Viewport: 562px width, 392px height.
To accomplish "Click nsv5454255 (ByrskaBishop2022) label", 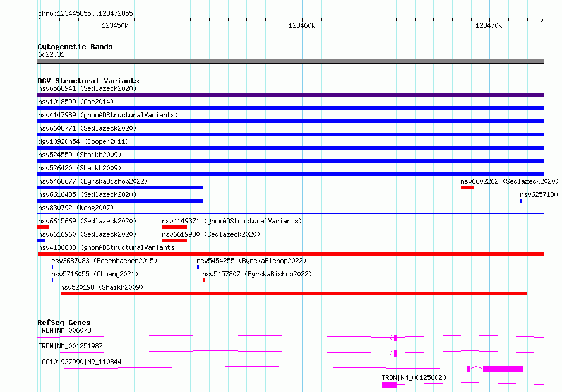I will [251, 261].
